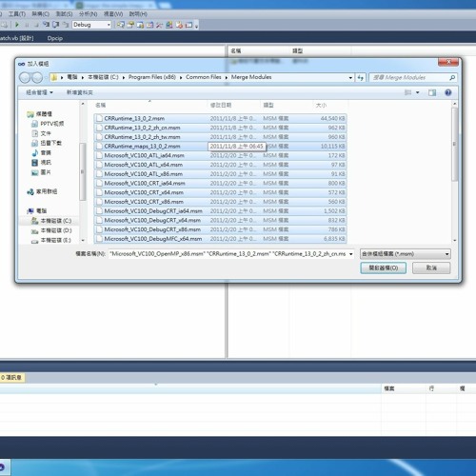Click the file list vertical scrollbar thumb
This screenshot has height=476, width=476.
454,145
